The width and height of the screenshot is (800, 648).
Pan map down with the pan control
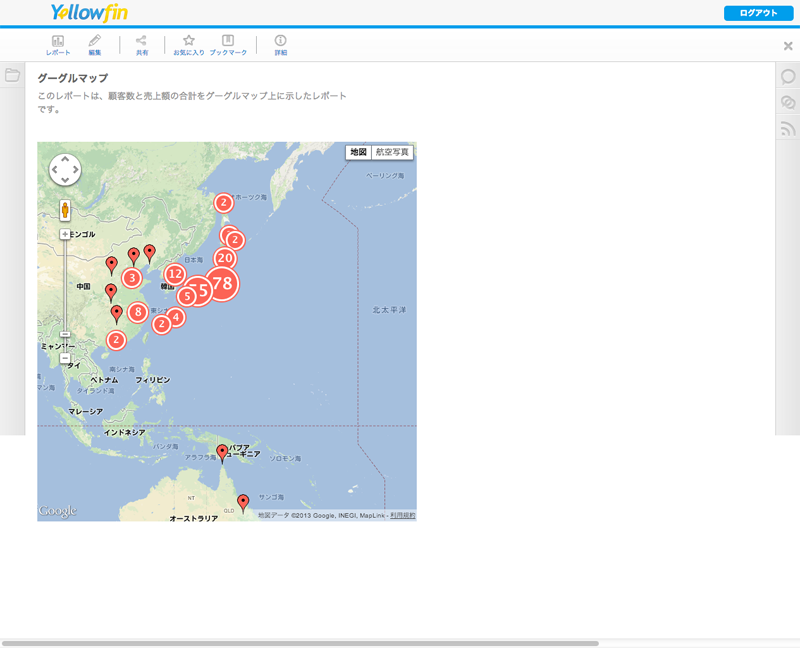point(65,180)
